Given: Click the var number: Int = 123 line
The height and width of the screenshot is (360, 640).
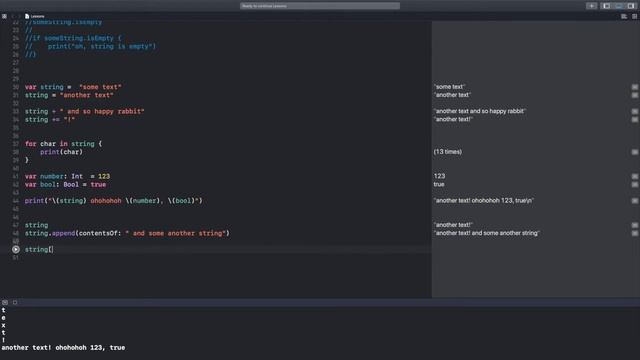Looking at the screenshot, I should point(67,176).
